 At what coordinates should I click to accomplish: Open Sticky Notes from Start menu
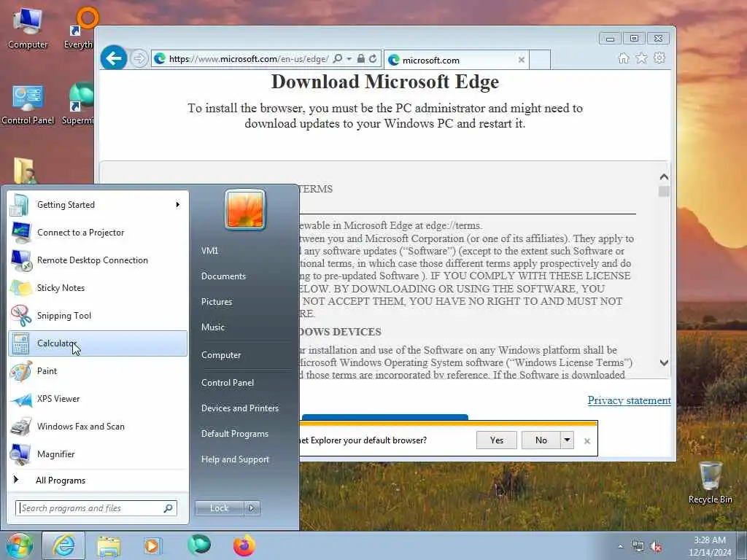click(x=98, y=288)
